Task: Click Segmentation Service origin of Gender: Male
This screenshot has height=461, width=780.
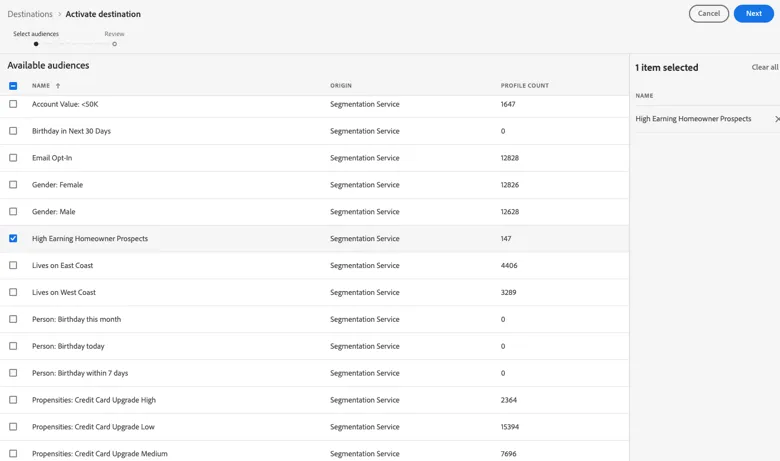Action: pos(365,211)
